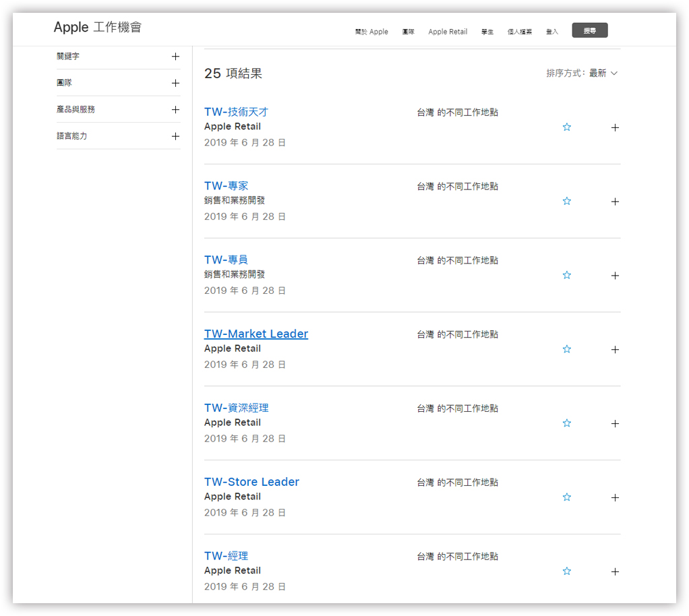This screenshot has width=689, height=616.
Task: Open the TW-Market Leader job link
Action: [x=256, y=334]
